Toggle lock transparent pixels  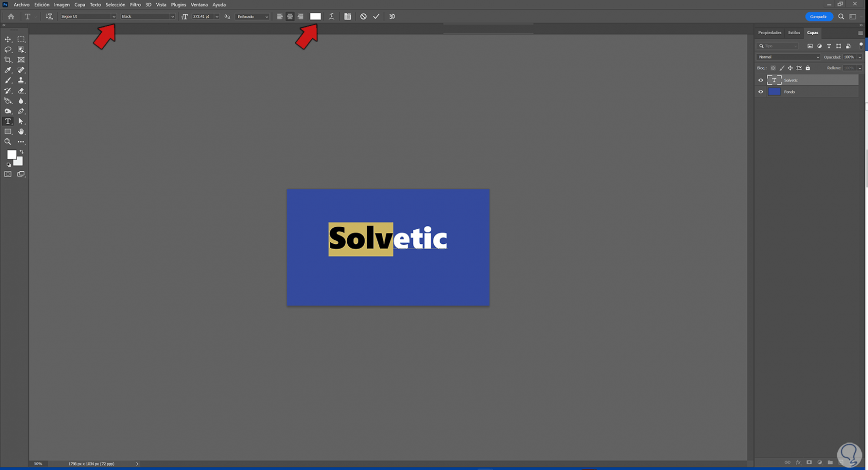[773, 68]
